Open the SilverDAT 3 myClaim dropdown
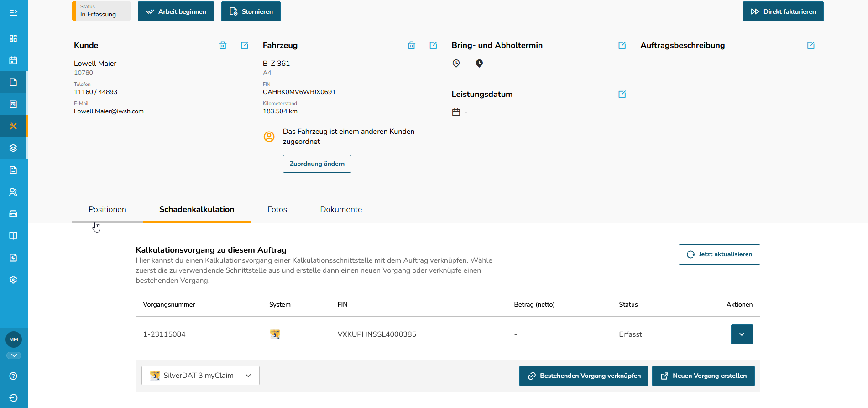Screen dimensions: 868x408 [200, 376]
